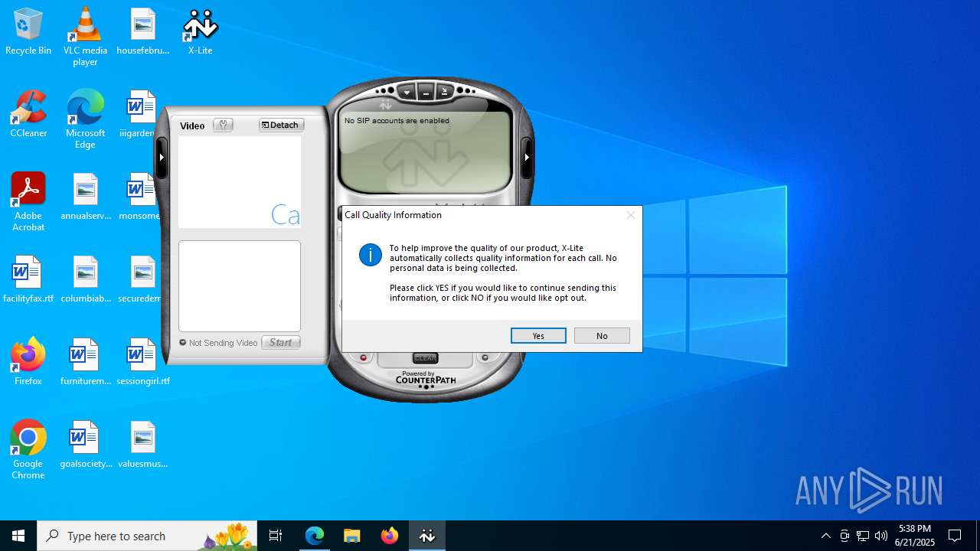Click the round button right of CLEAR
This screenshot has height=551, width=980.
[x=485, y=357]
